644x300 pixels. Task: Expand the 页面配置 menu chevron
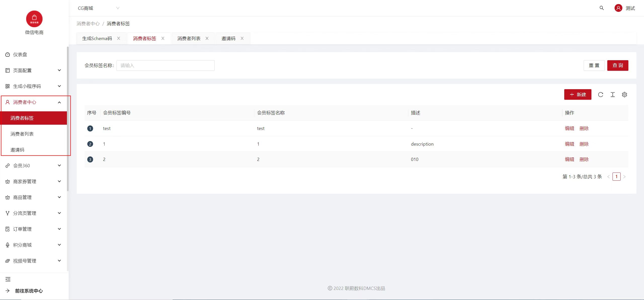point(59,70)
